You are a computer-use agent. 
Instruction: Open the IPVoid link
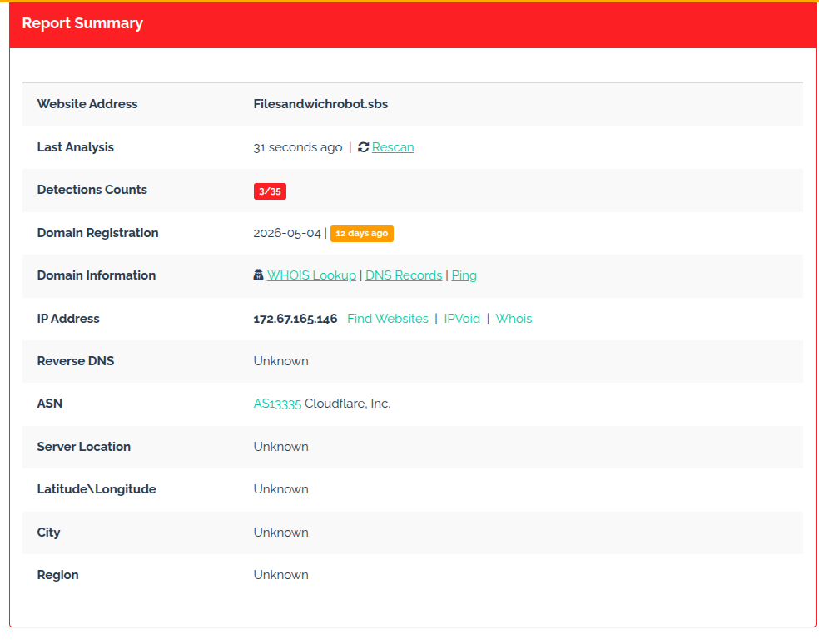tap(462, 319)
